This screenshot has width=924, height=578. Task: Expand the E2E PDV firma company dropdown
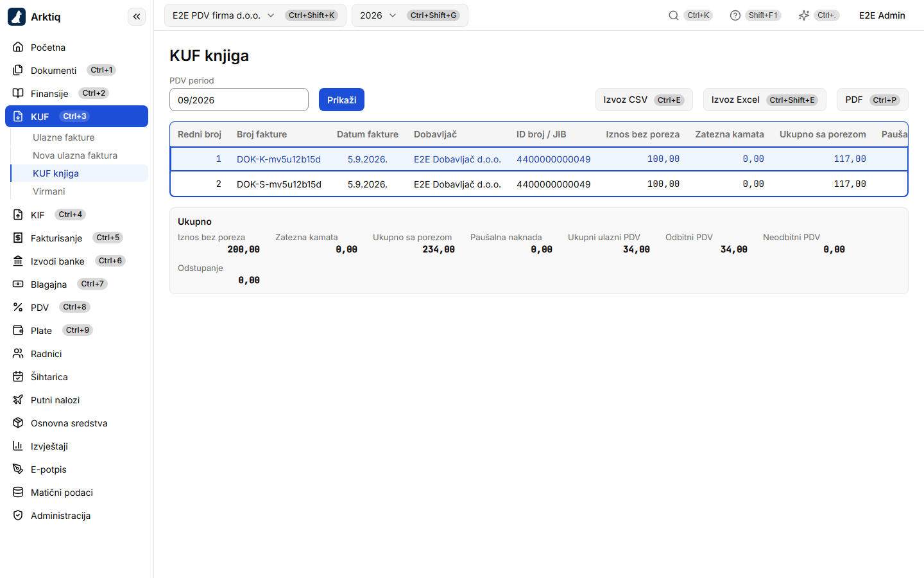[x=255, y=15]
